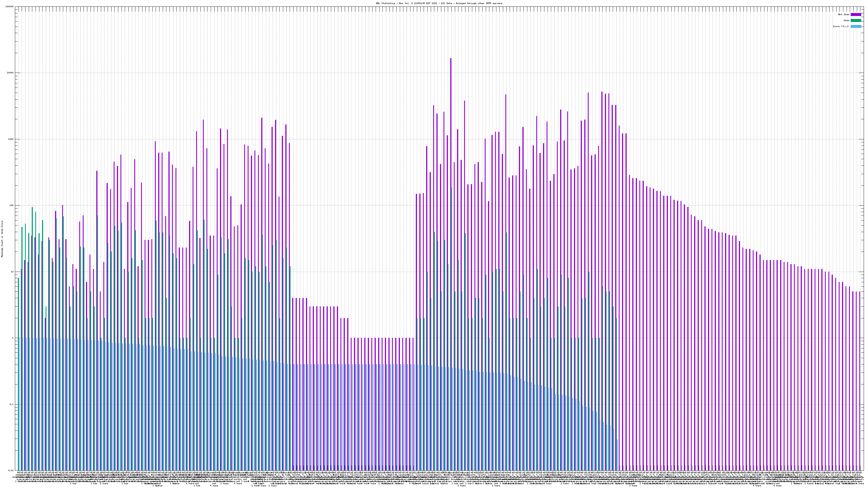Viewport: 868px width, 488px height.
Task: Click the 0.1 y-axis tick label
Action: tap(12, 404)
